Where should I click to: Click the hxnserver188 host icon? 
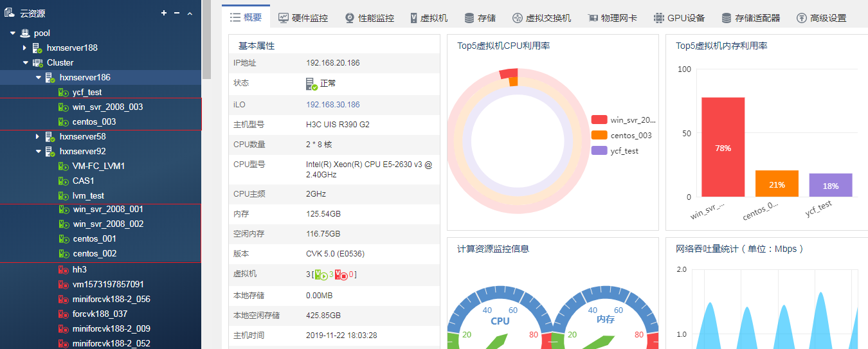(x=37, y=48)
